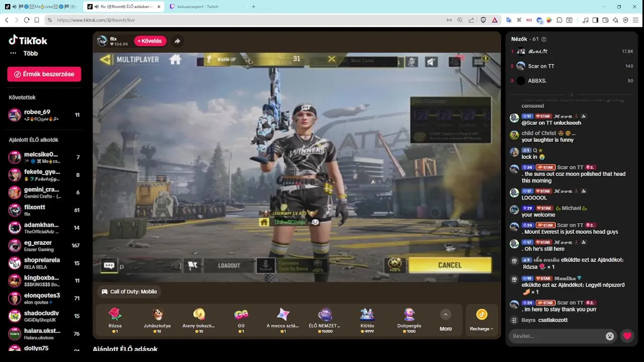
Task: Click the media casting icon in address bar
Action: click(x=449, y=20)
